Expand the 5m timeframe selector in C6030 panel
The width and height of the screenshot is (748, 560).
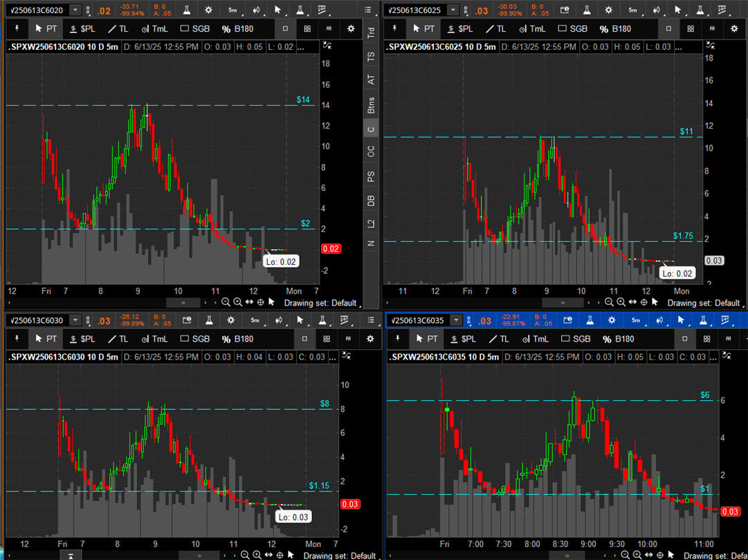pyautogui.click(x=255, y=320)
